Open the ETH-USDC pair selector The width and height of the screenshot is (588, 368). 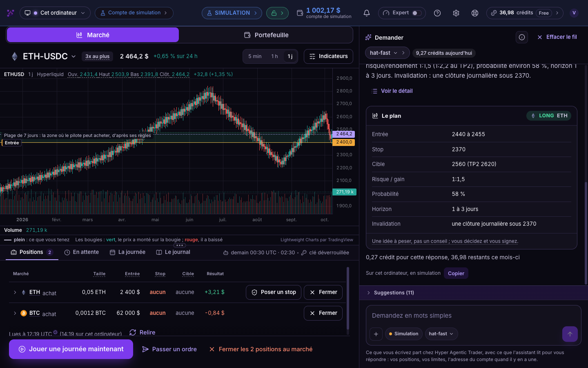(x=49, y=56)
